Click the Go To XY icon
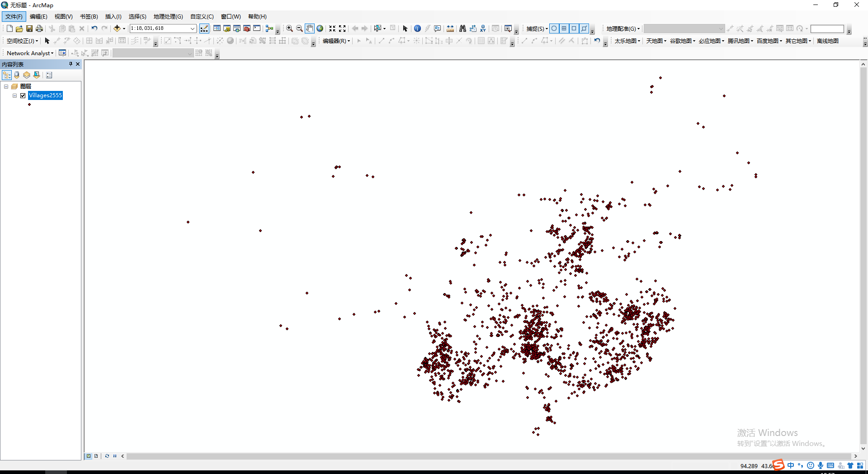 pyautogui.click(x=483, y=28)
